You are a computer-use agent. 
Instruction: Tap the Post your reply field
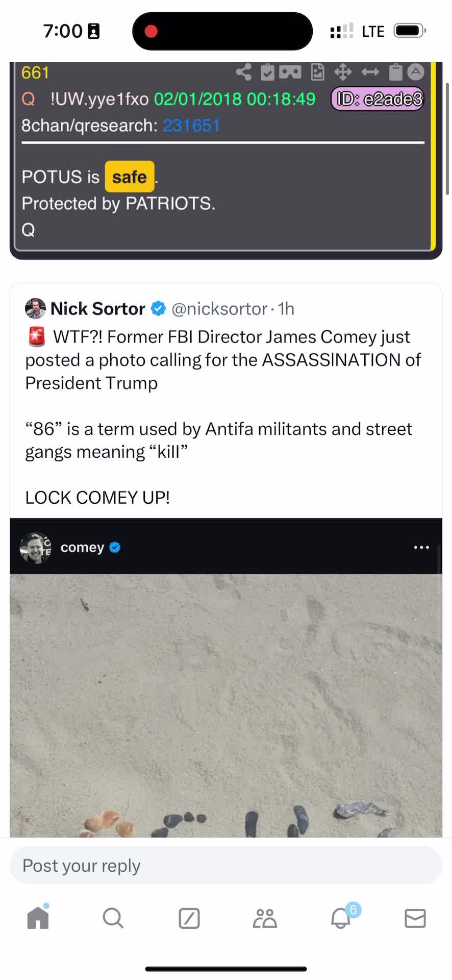pos(225,866)
